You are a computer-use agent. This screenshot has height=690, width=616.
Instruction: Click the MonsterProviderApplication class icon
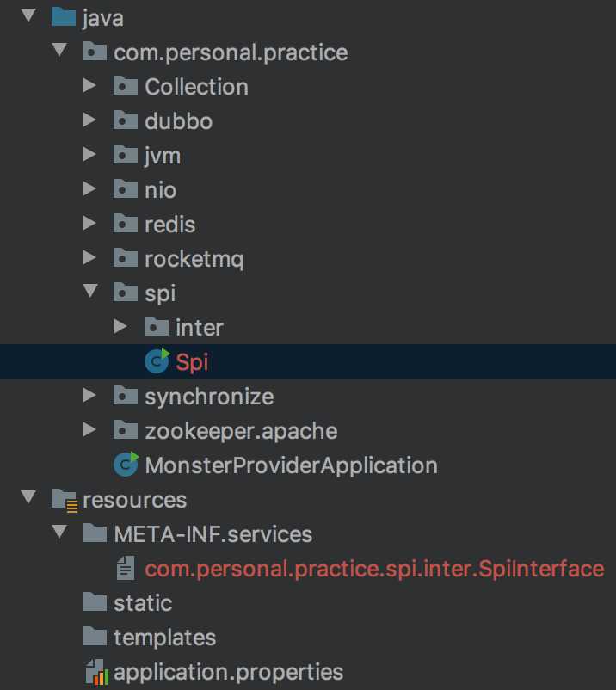click(126, 465)
